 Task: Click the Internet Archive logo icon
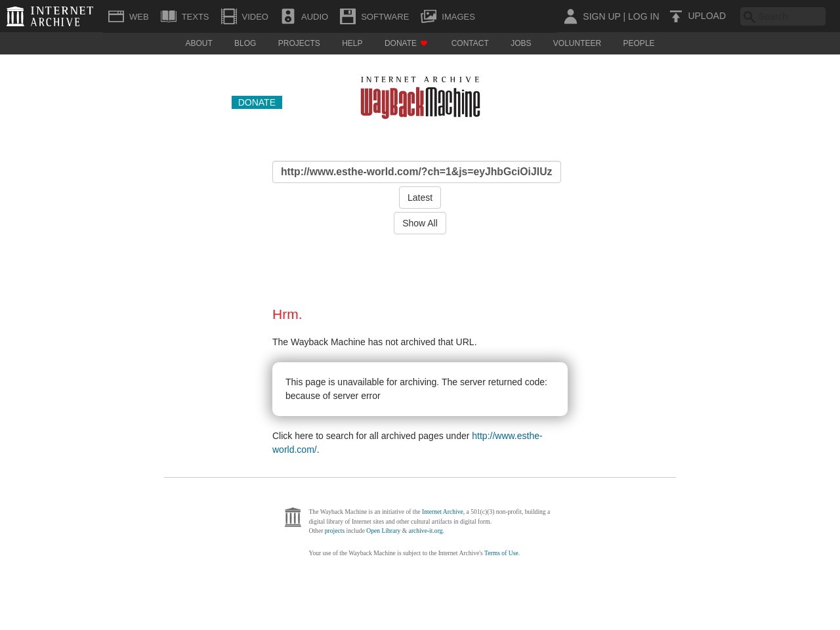[15, 16]
